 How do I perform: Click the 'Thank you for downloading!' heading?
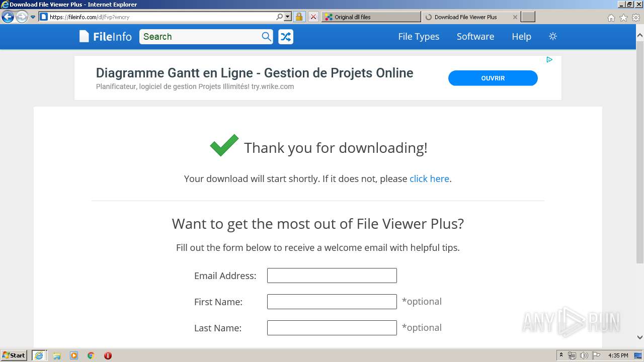336,147
